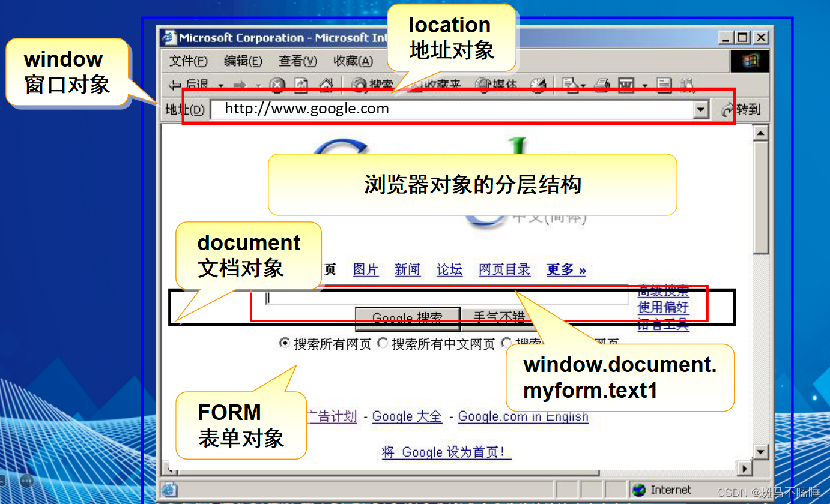Click the horizontal scrollbar right arrow
The height and width of the screenshot is (504, 830).
tap(745, 468)
